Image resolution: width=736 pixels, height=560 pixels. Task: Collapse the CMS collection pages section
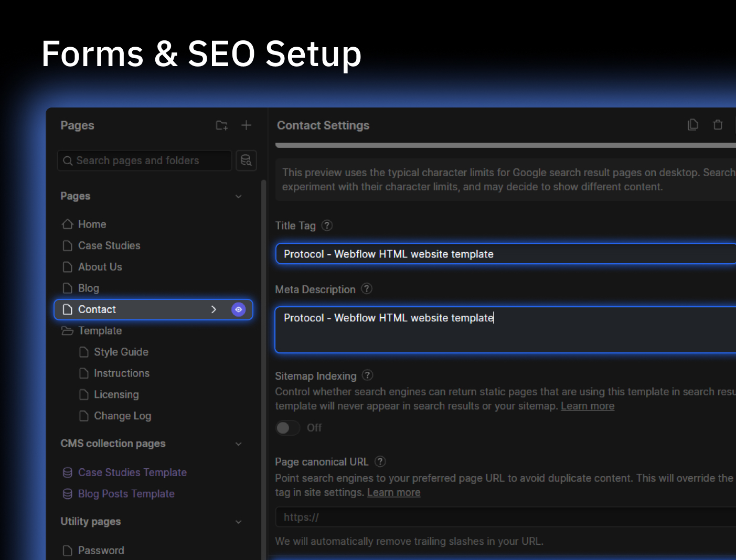[x=239, y=444]
